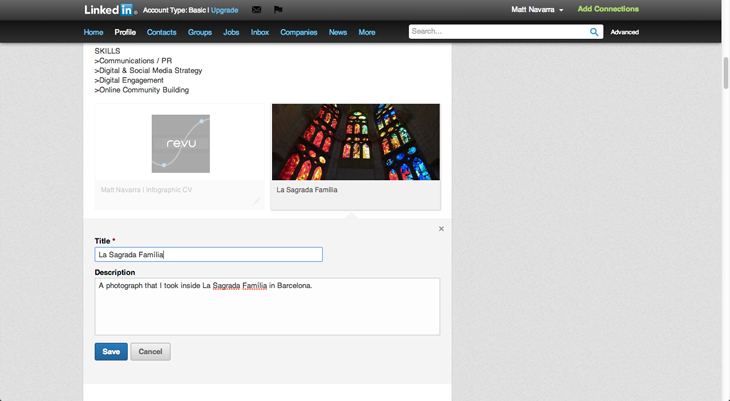The width and height of the screenshot is (730, 401).
Task: Go to the Profile tab
Action: pos(125,32)
